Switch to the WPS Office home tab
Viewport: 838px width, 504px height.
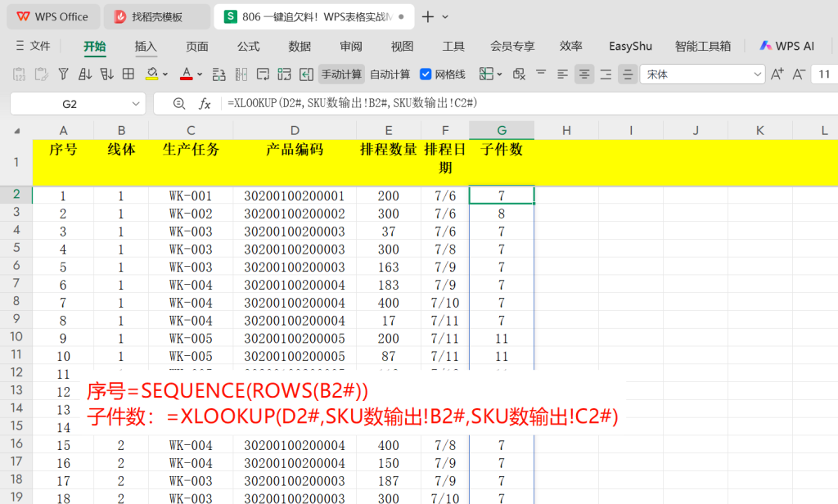53,16
